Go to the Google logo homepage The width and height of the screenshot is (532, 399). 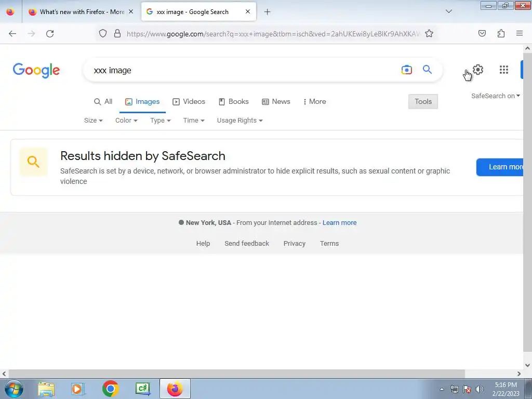[x=36, y=70]
